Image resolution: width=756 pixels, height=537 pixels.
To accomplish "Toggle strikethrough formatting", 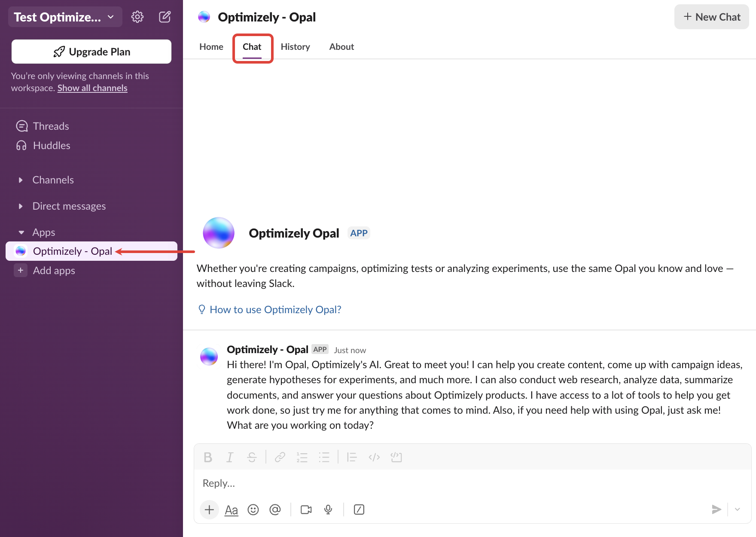I will [x=252, y=457].
